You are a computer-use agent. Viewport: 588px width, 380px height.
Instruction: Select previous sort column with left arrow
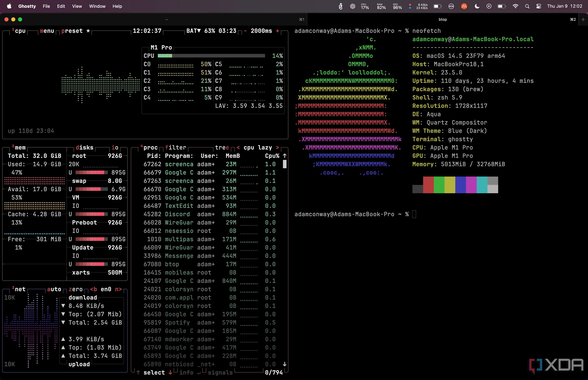point(238,147)
